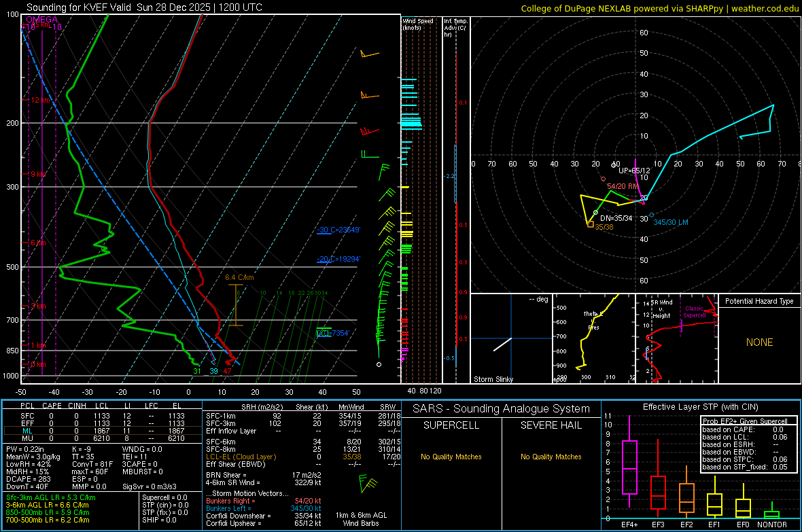Click the LCL-EL (Cloud Layer) row
Viewport: 802px width, 532px height.
tap(302, 457)
